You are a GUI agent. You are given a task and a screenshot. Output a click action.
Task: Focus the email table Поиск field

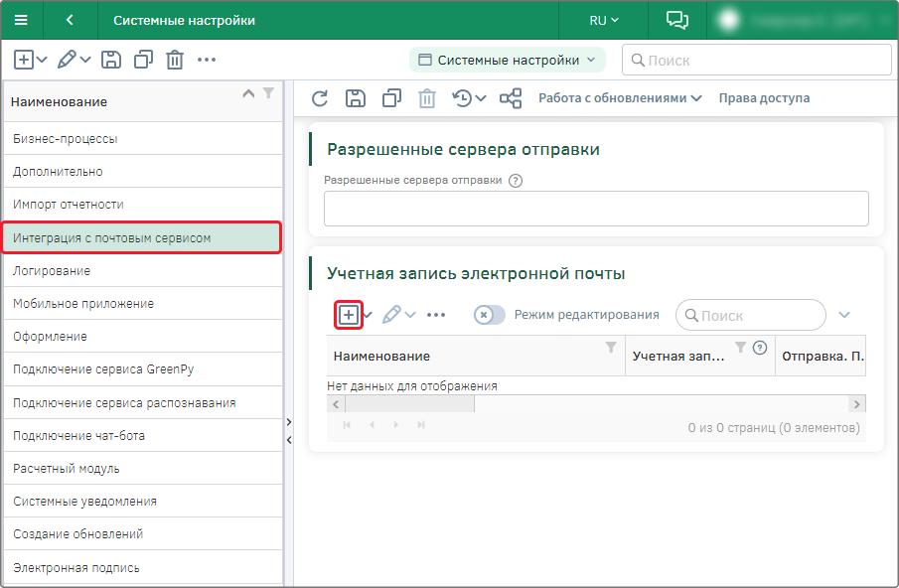751,315
